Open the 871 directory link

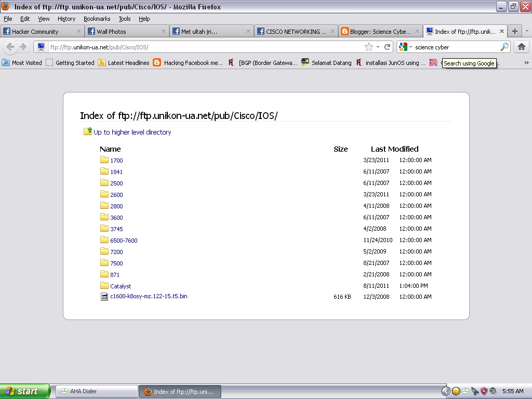[115, 274]
